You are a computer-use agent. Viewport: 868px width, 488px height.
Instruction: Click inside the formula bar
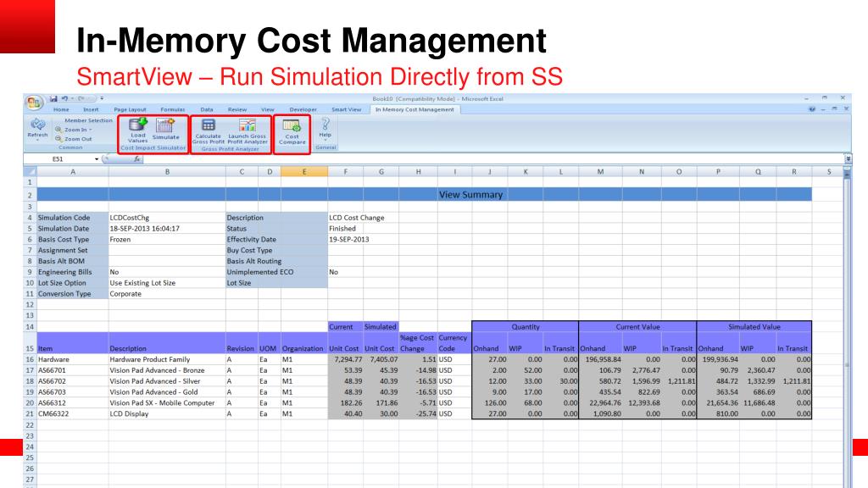click(492, 159)
